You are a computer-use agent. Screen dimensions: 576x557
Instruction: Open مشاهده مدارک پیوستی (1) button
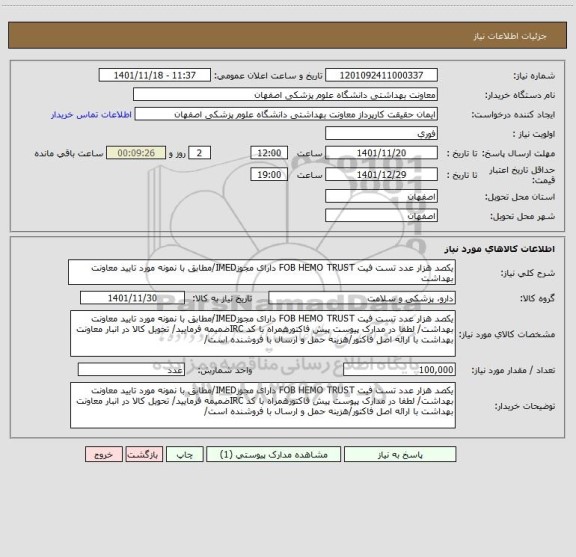[x=273, y=454]
